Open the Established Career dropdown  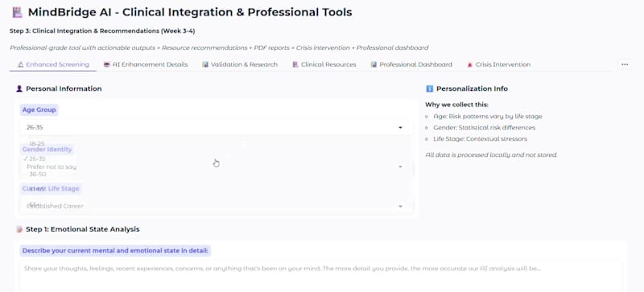216,206
